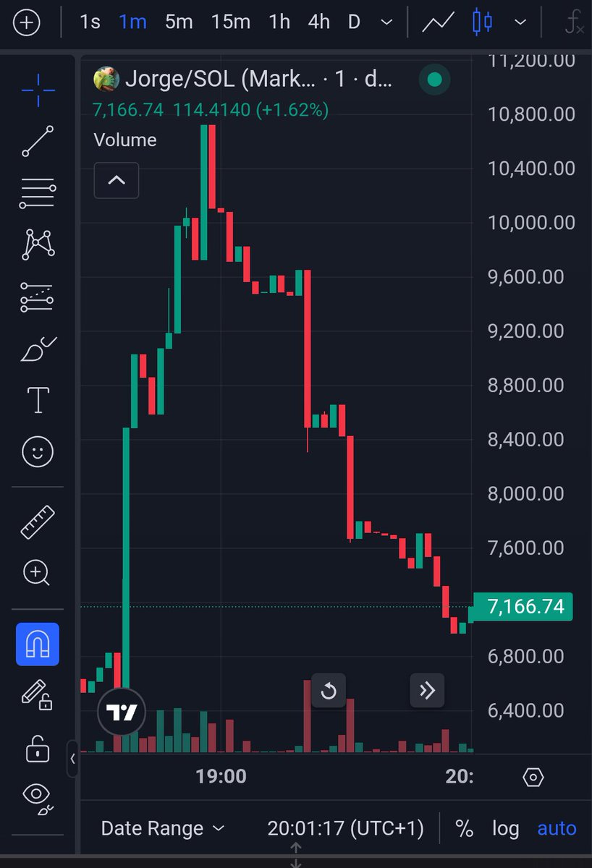Choose the 4h timeframe
The height and width of the screenshot is (868, 592).
(x=318, y=22)
